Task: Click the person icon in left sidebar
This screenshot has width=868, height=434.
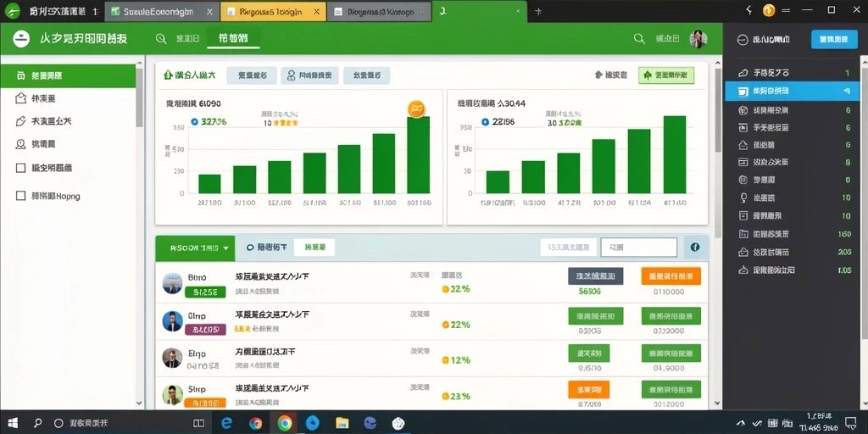Action: tap(20, 144)
